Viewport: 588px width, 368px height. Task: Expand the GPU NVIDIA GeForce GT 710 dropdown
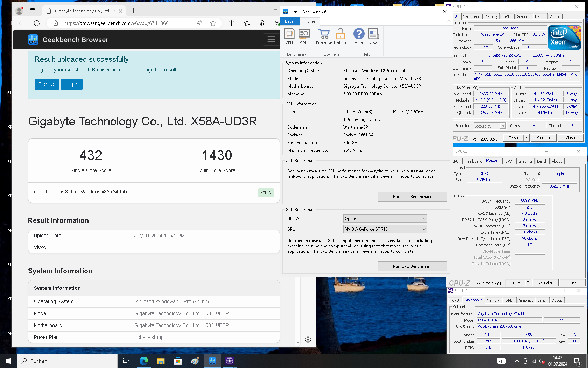click(x=385, y=229)
